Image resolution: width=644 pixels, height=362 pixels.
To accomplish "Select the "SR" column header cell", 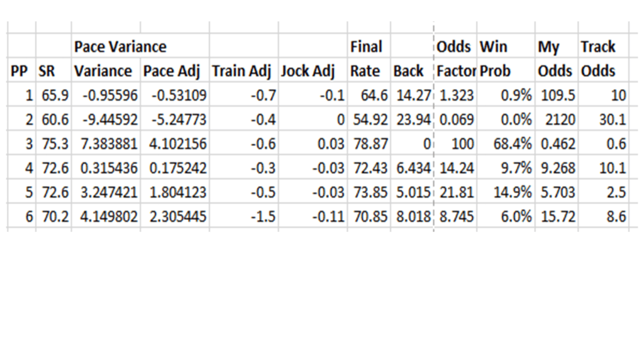I will (x=47, y=71).
